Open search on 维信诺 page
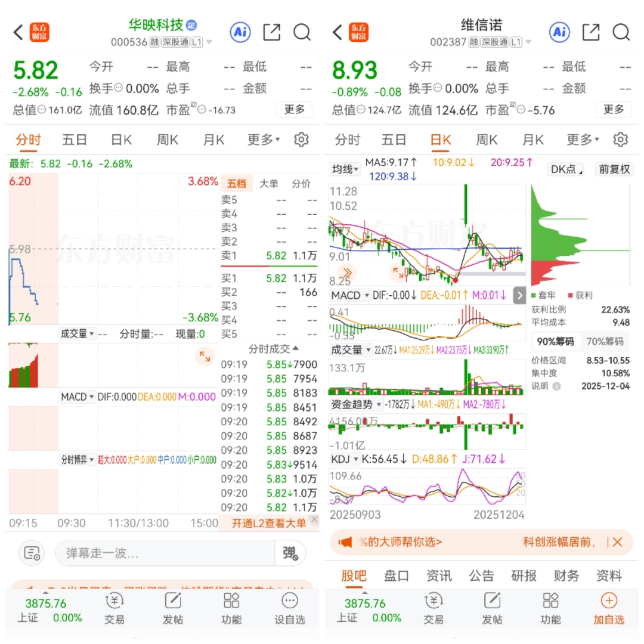The image size is (644, 644). click(x=621, y=32)
